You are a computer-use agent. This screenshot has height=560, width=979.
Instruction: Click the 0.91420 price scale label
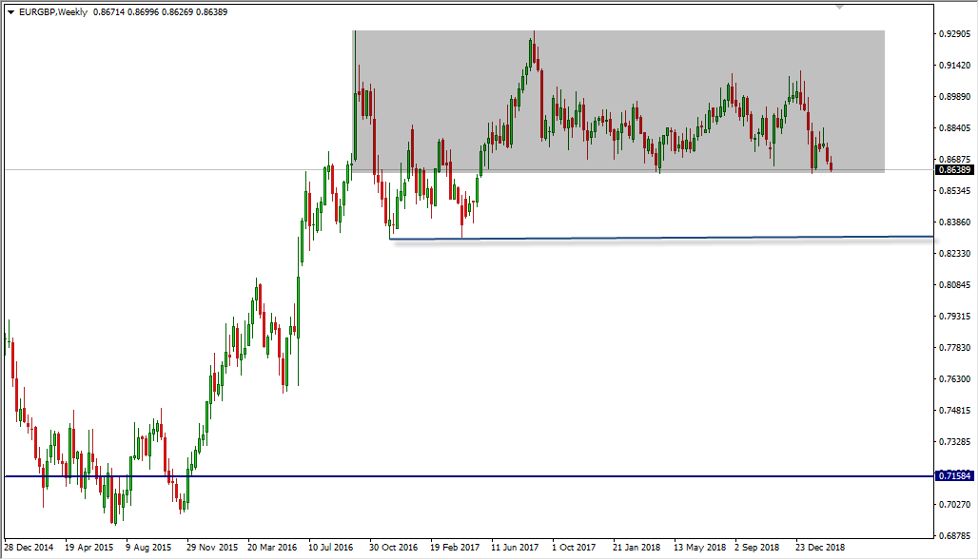[954, 65]
